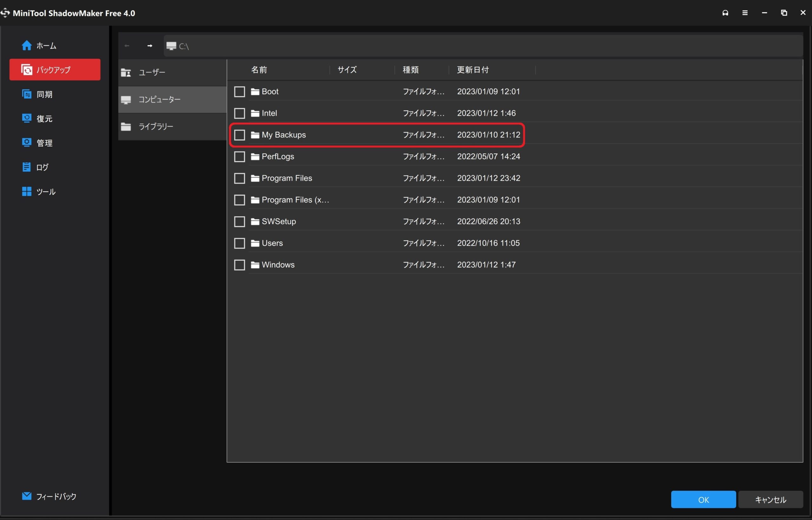Click the Users folder icon
This screenshot has width=812, height=520.
click(255, 243)
